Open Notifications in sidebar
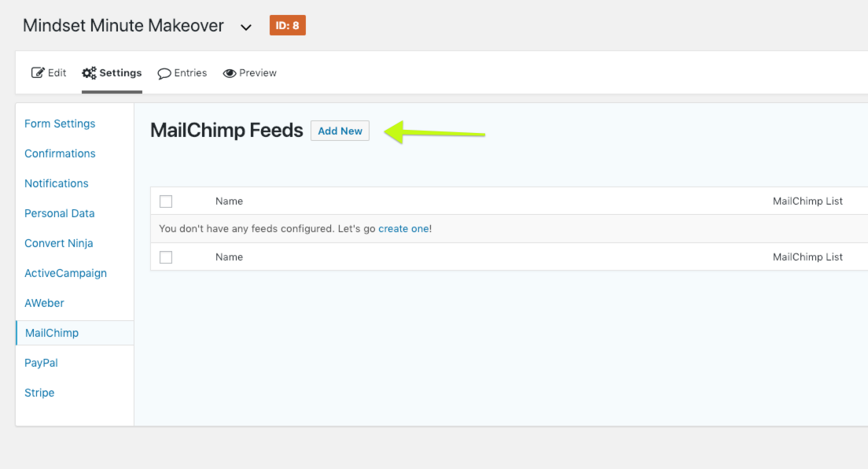 57,183
